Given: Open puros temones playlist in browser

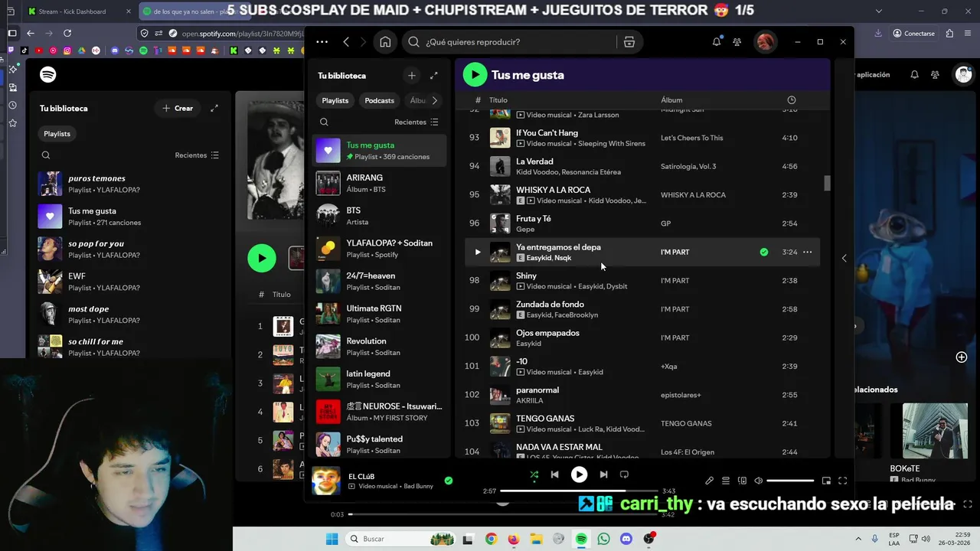Looking at the screenshot, I should (130, 184).
